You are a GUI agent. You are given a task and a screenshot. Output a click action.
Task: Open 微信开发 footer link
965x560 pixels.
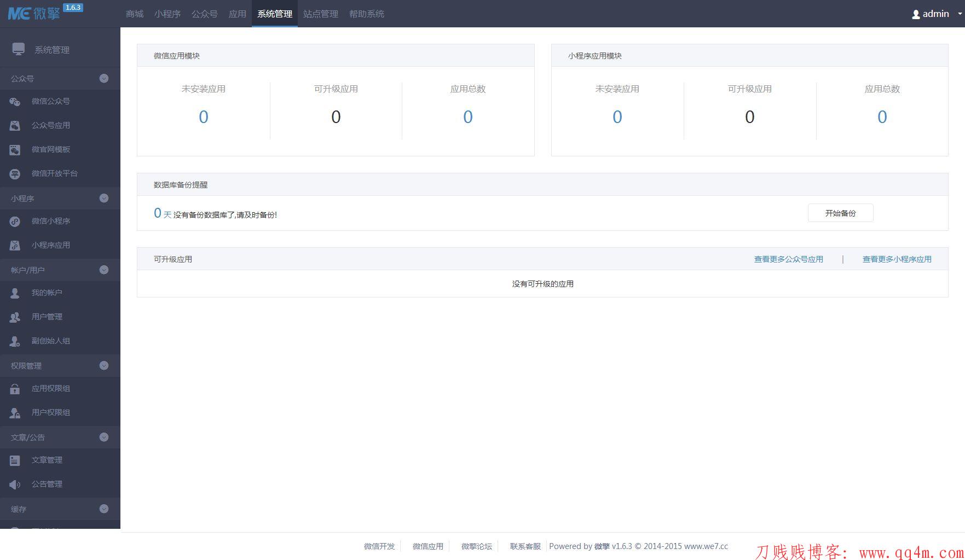click(x=379, y=546)
